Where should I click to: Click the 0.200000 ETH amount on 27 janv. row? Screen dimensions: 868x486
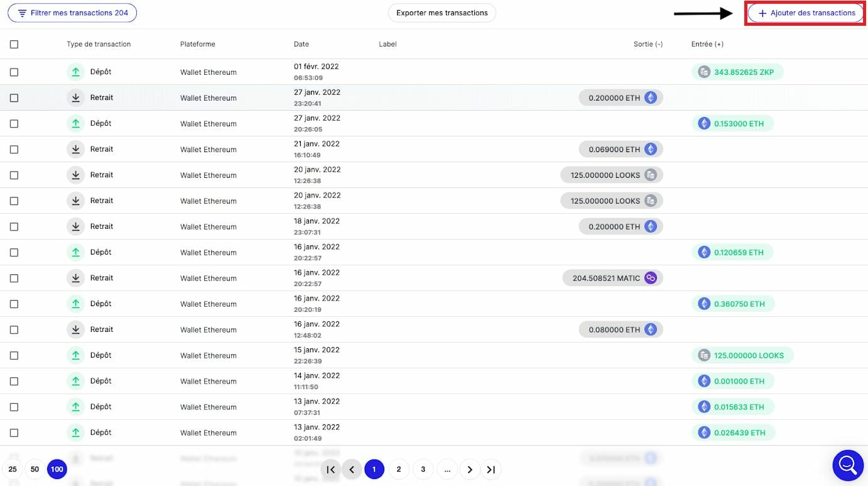point(621,98)
